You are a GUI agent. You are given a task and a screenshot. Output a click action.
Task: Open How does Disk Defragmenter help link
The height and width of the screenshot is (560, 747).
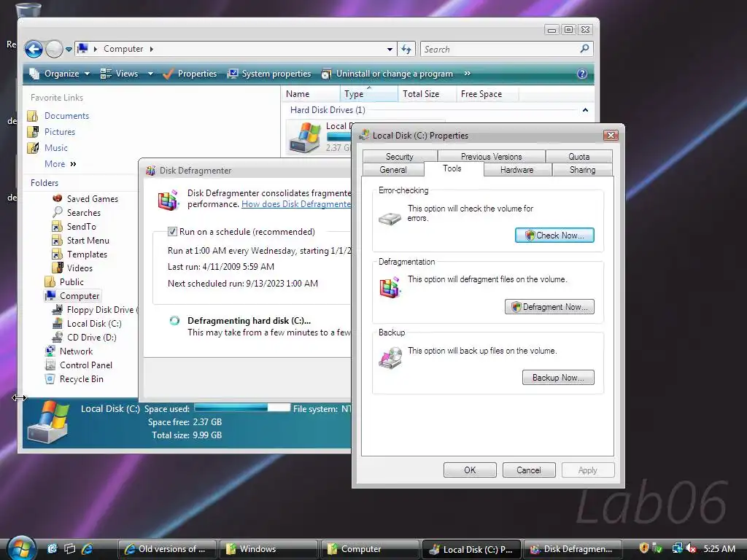pos(296,204)
